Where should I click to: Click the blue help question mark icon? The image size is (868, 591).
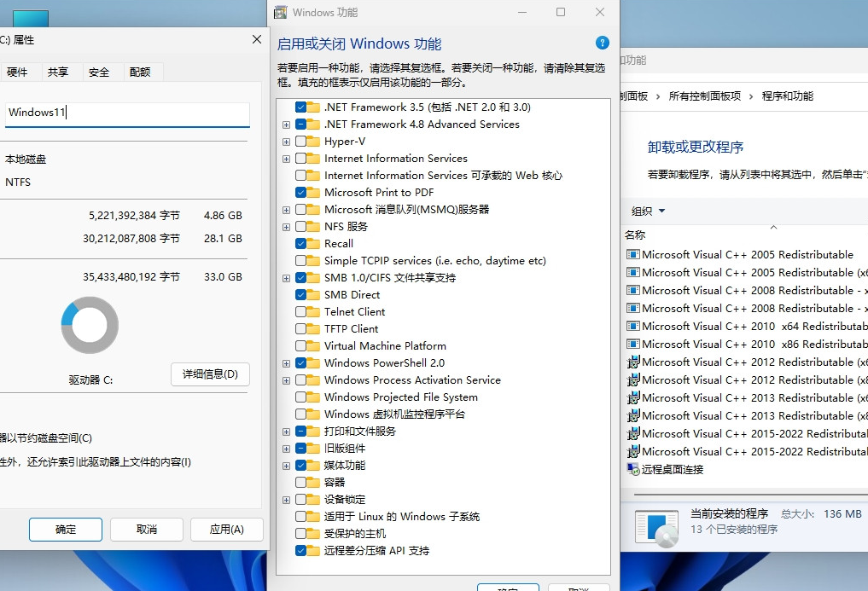pyautogui.click(x=603, y=43)
